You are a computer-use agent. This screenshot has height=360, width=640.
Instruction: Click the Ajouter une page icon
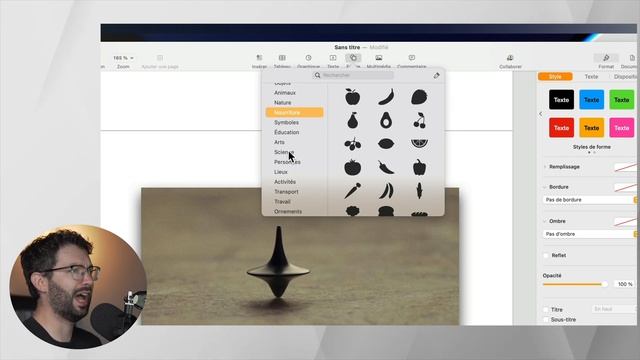160,58
